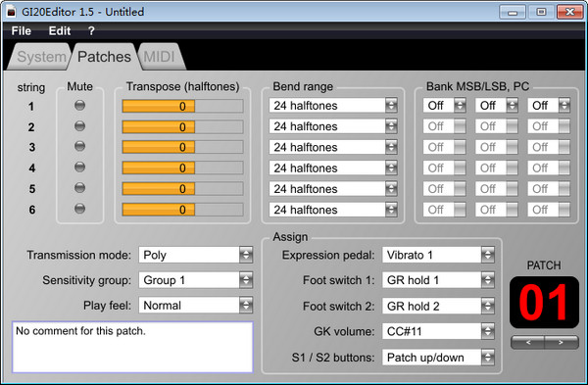Viewport: 588px width, 385px height.
Task: Open Play feel dropdown showing Normal
Action: (196, 305)
